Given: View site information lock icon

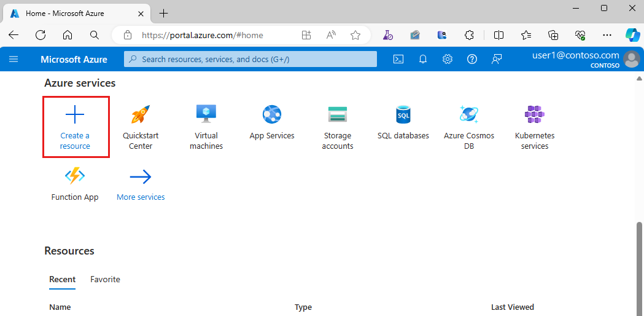Looking at the screenshot, I should pos(128,35).
